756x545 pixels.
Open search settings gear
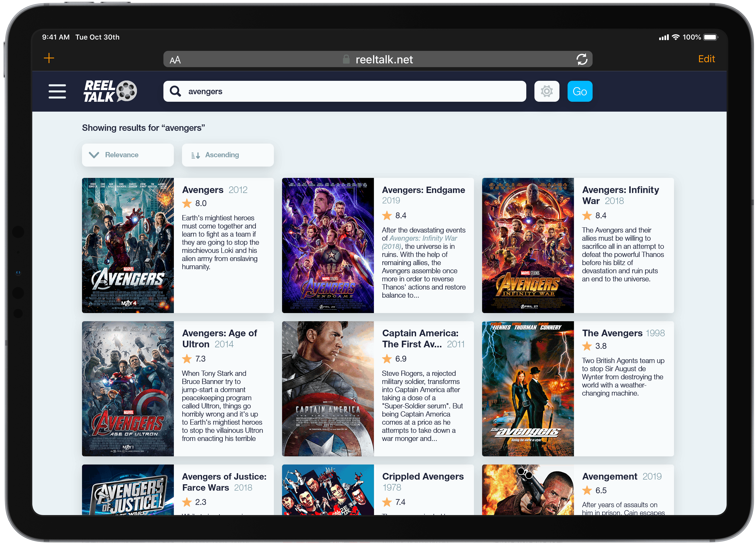tap(546, 91)
